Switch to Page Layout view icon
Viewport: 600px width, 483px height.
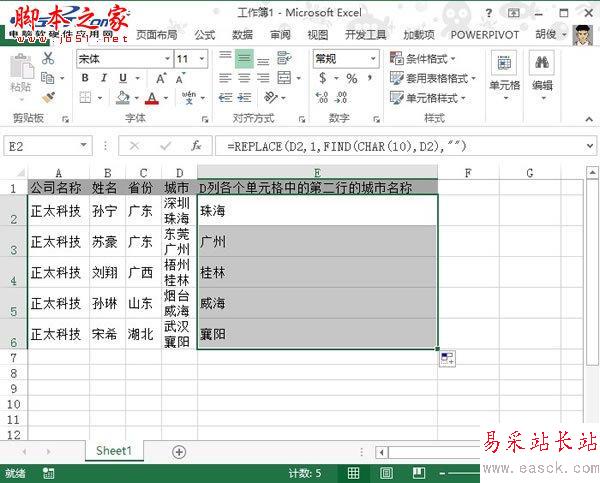tap(386, 473)
